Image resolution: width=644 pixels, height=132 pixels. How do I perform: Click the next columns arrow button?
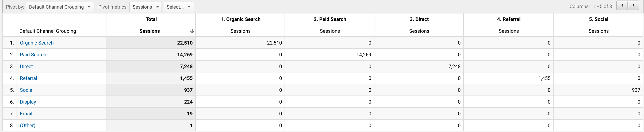coord(633,6)
